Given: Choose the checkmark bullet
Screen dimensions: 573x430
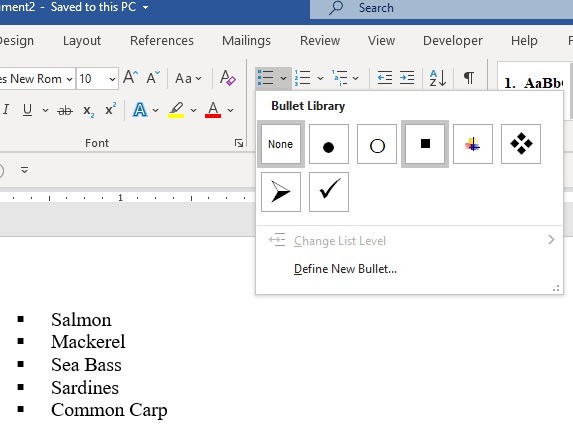Looking at the screenshot, I should click(329, 192).
